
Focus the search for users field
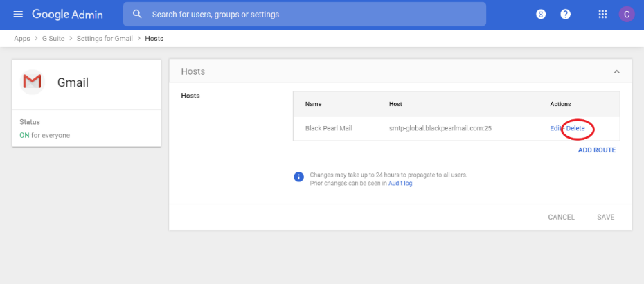pyautogui.click(x=305, y=15)
